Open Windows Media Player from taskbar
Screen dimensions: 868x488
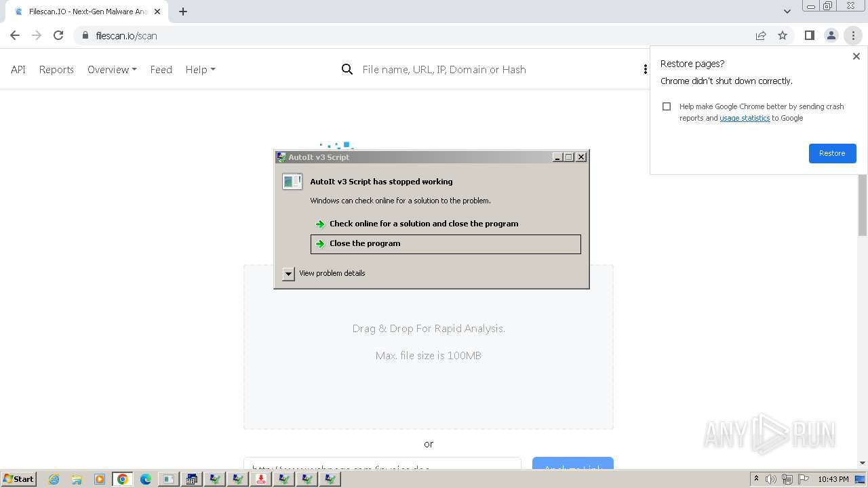click(100, 479)
